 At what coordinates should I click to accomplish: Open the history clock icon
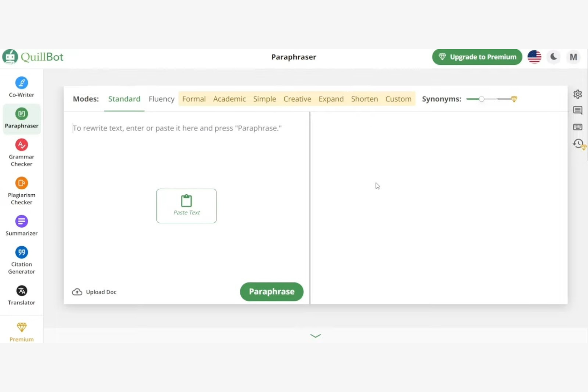(x=578, y=143)
